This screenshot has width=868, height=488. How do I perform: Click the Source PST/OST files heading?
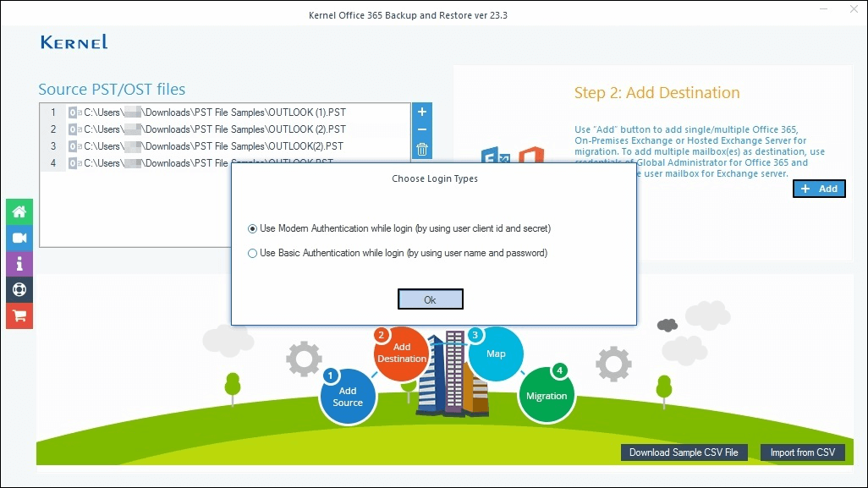(112, 89)
